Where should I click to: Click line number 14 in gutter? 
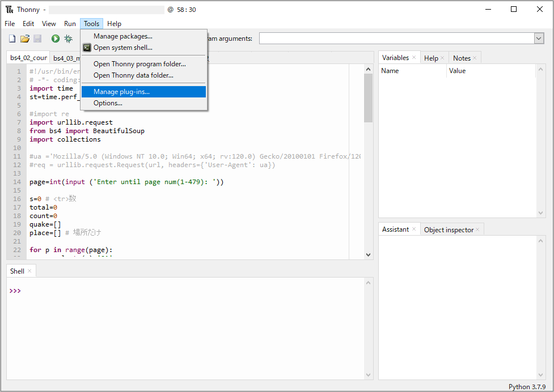point(17,182)
